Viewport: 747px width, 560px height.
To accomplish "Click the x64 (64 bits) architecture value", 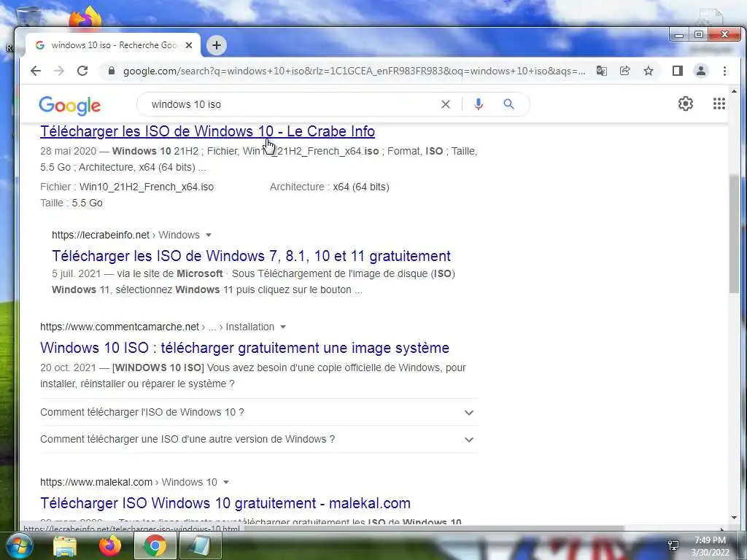I will [360, 187].
